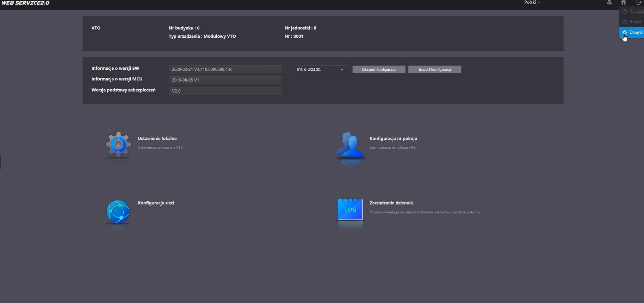Click the MCU version field
644x303 pixels.
[x=225, y=80]
